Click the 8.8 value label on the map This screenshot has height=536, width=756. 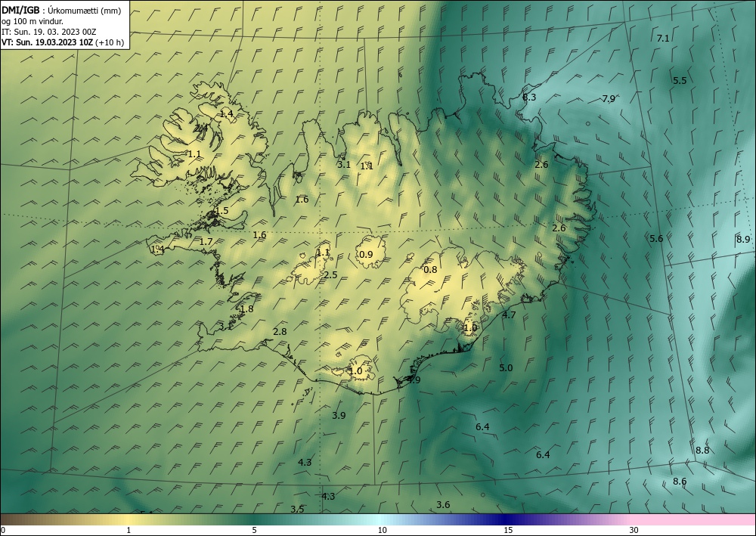[x=702, y=451]
